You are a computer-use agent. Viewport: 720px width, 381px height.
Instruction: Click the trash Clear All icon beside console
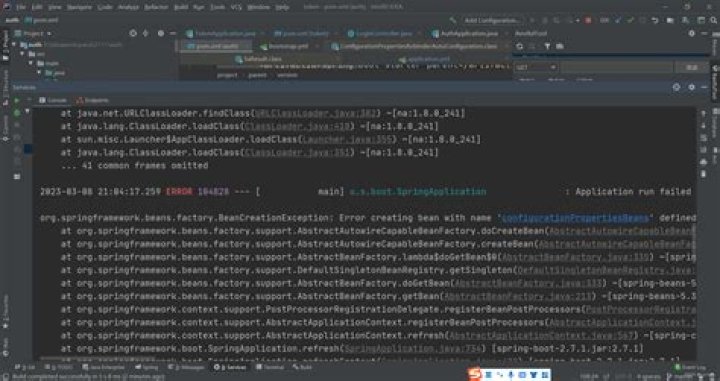(x=703, y=174)
